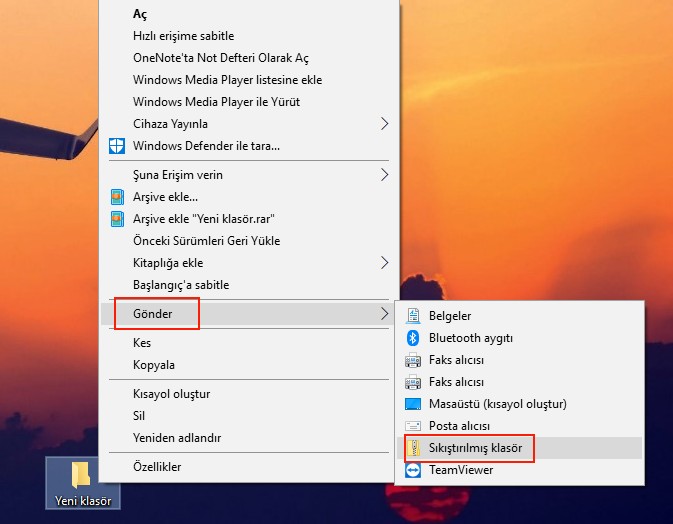This screenshot has height=524, width=673.
Task: Click the Posta alıcısı envelope icon
Action: tap(413, 426)
